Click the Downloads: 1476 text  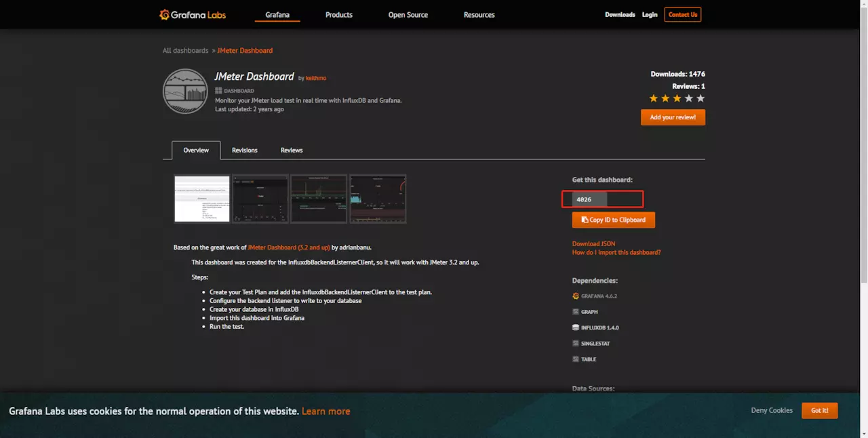coord(678,74)
